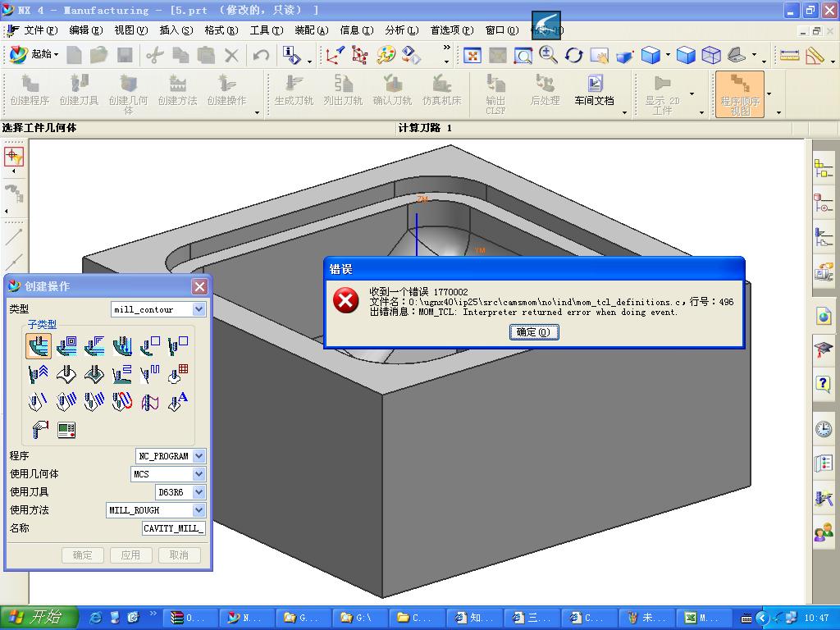Image resolution: width=840 pixels, height=630 pixels.
Task: Expand the 显示 2D 工件 dropdown arrow
Action: [x=692, y=94]
